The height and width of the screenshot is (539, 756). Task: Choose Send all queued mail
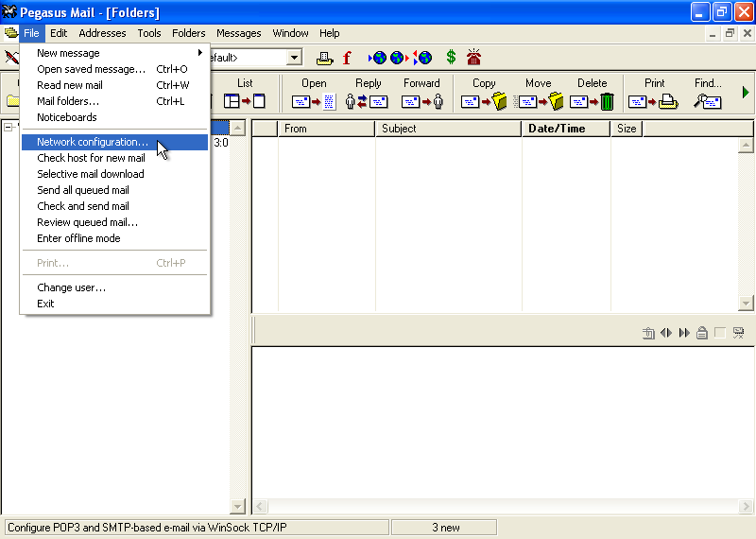point(114,190)
